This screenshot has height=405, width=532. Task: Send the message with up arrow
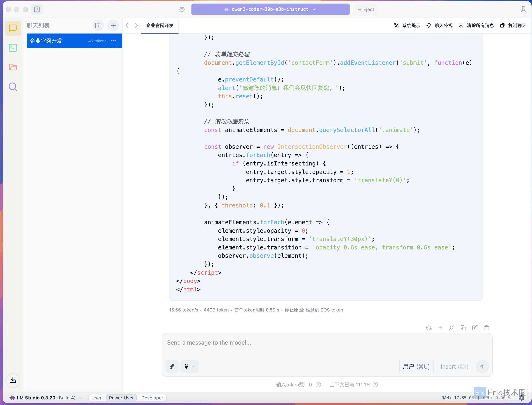tap(482, 367)
